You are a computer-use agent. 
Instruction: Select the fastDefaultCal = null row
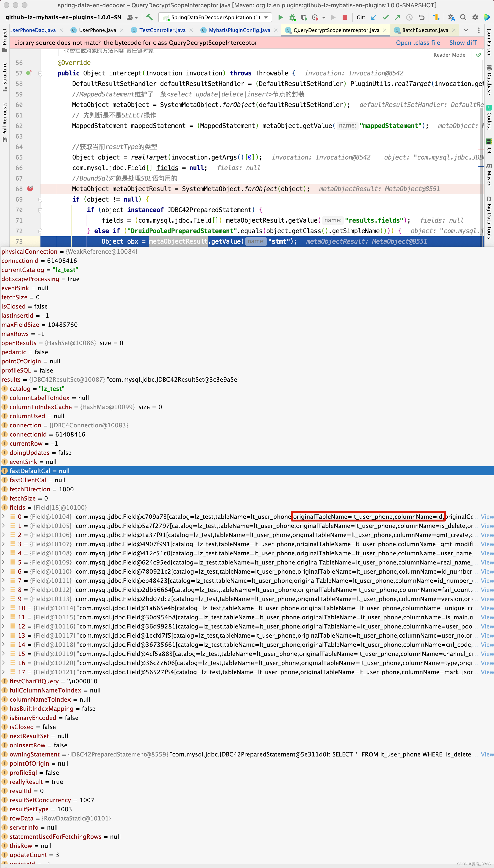247,471
